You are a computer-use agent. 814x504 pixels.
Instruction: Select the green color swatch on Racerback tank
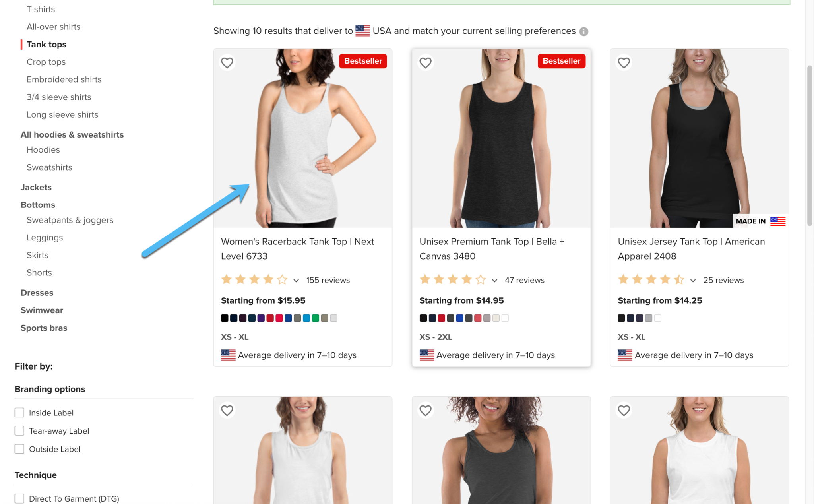pyautogui.click(x=315, y=318)
